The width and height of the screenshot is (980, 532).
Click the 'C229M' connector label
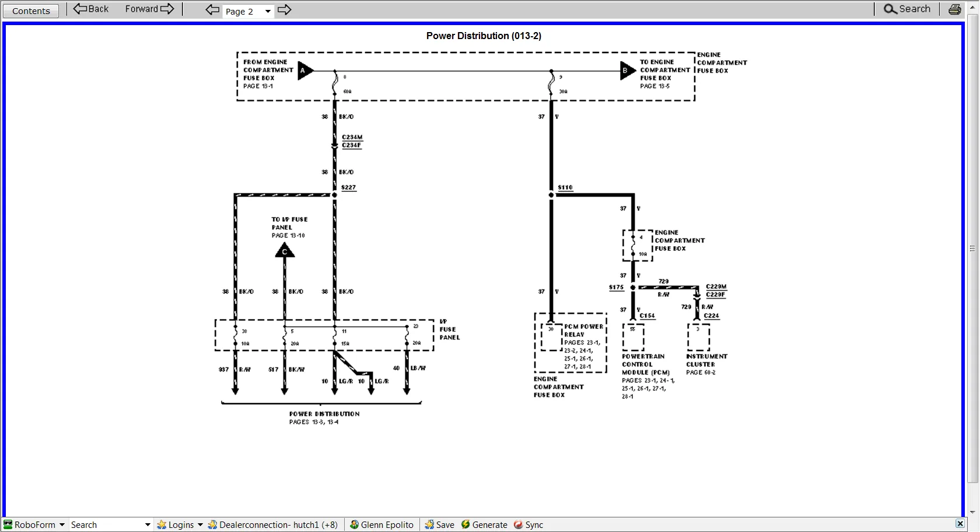tap(716, 286)
